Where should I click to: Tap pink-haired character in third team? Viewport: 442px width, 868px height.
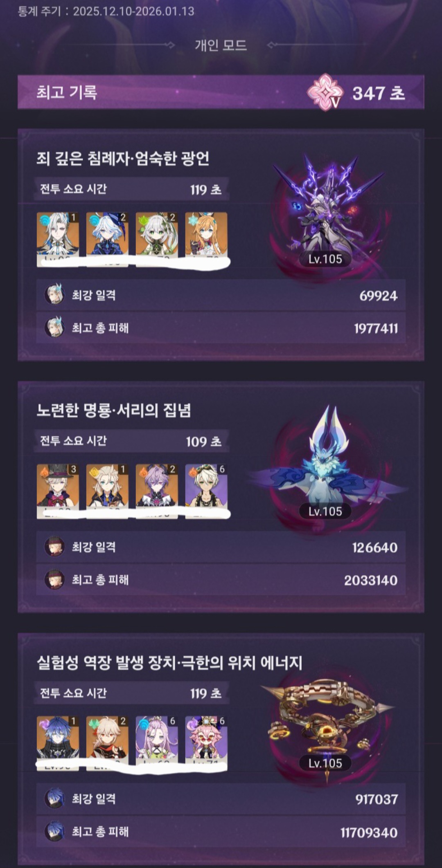tap(206, 743)
